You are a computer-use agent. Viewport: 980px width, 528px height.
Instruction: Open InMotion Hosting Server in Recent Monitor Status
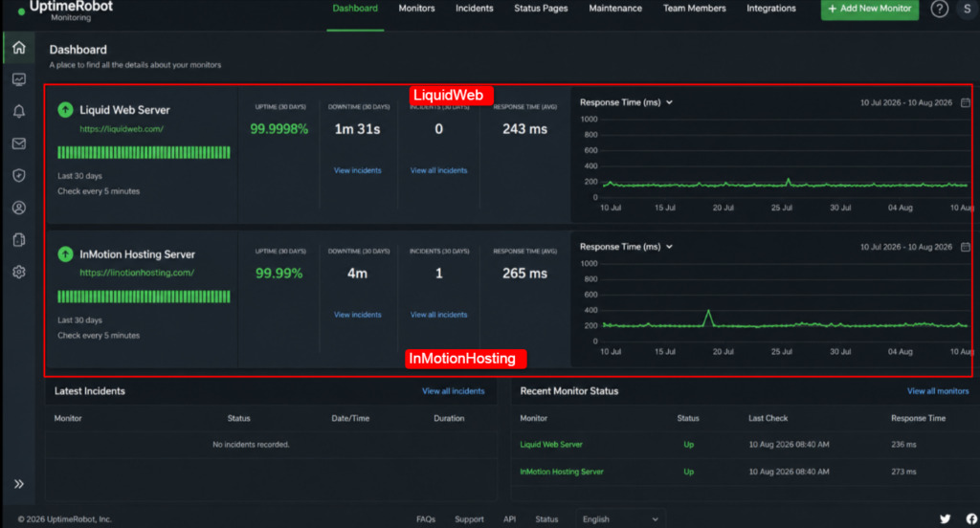(x=562, y=472)
